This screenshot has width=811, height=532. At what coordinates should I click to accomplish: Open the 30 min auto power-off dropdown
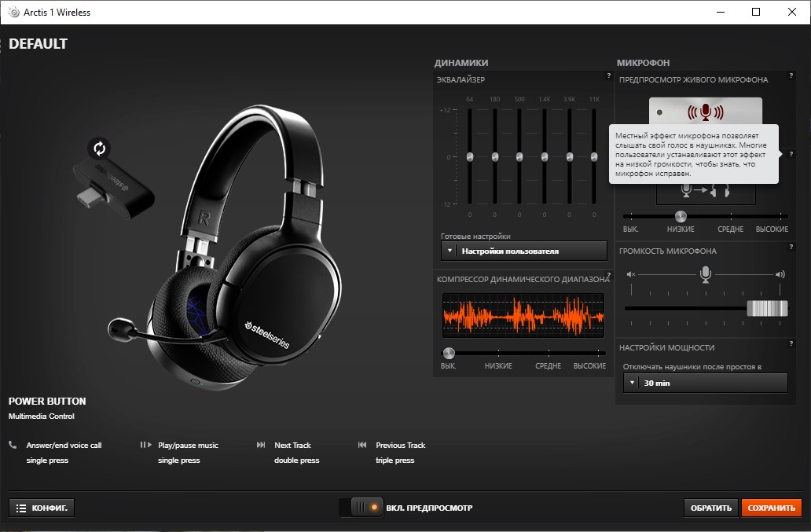[x=706, y=383]
